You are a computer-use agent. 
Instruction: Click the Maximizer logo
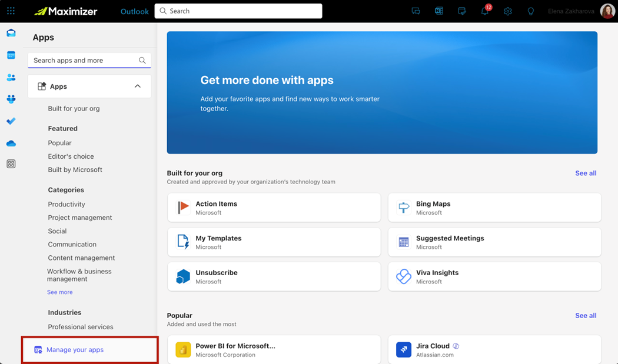(65, 11)
